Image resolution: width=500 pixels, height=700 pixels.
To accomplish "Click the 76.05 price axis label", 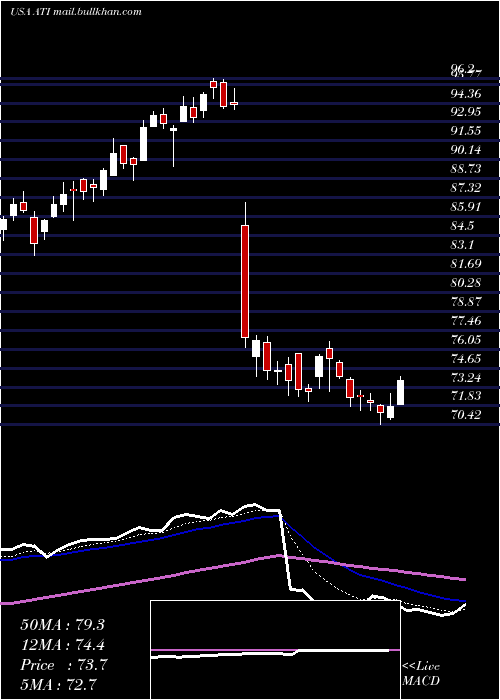I will (x=467, y=340).
